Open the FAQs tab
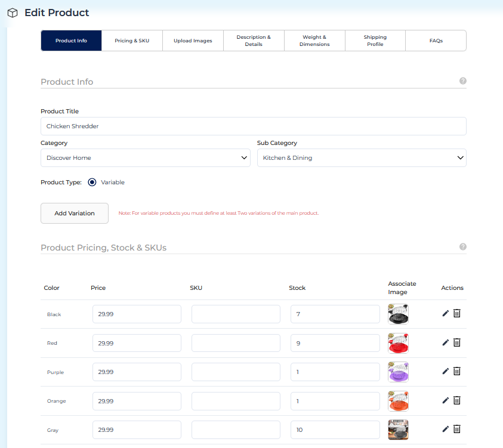This screenshot has width=503, height=448. [436, 41]
